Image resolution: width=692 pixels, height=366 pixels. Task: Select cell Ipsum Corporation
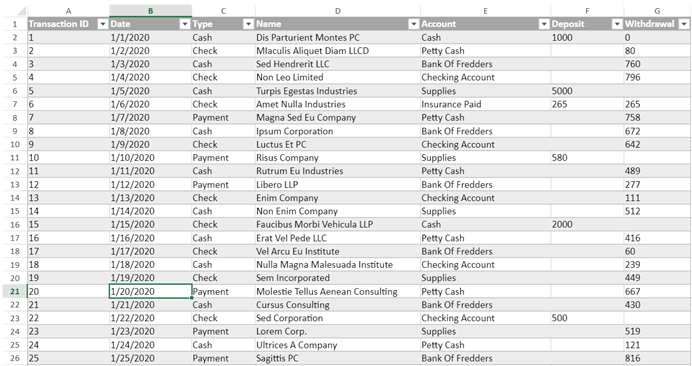pos(338,131)
